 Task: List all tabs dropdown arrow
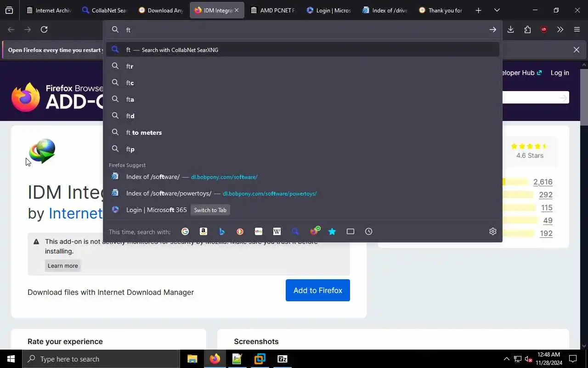click(x=497, y=10)
